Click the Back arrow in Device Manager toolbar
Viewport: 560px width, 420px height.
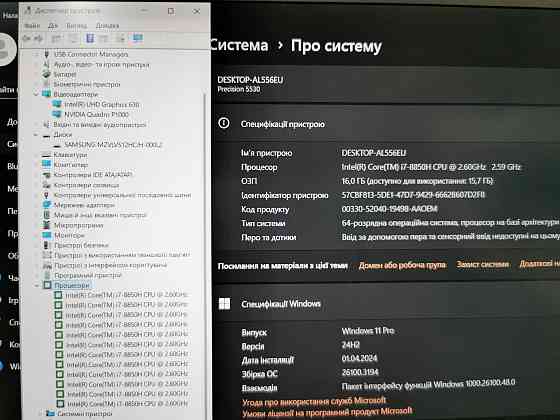click(26, 38)
